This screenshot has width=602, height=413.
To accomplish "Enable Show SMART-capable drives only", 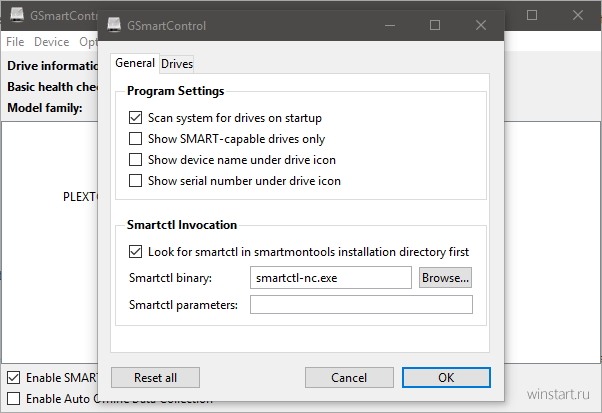I will pyautogui.click(x=136, y=139).
